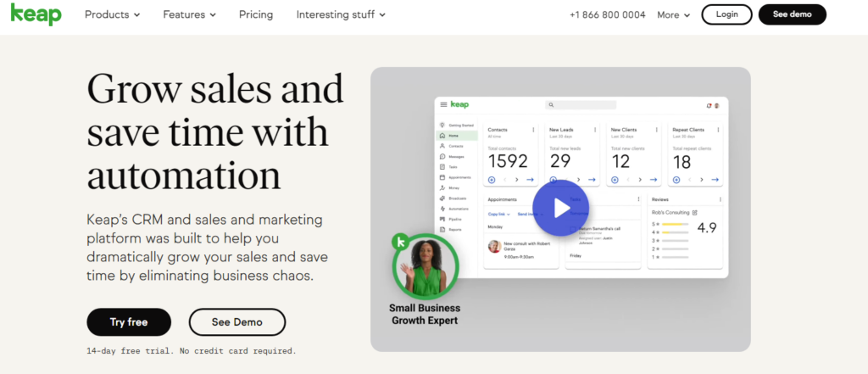The height and width of the screenshot is (374, 868).
Task: Open the New Clients card three-dot menu
Action: tap(657, 130)
